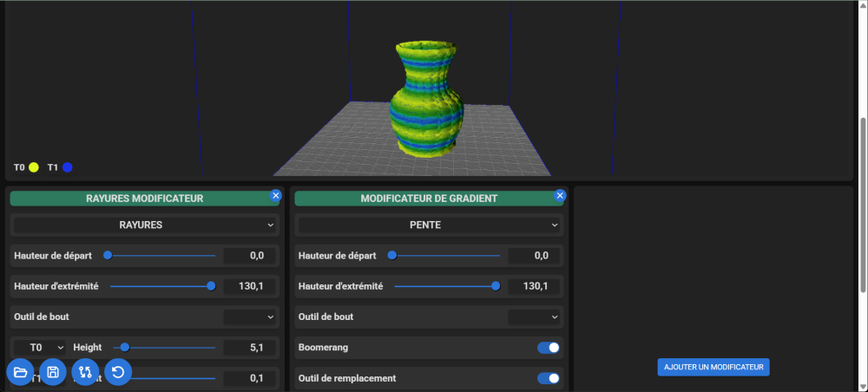Open the RAYURES modifier type dropdown
This screenshot has height=392, width=868.
coord(144,225)
